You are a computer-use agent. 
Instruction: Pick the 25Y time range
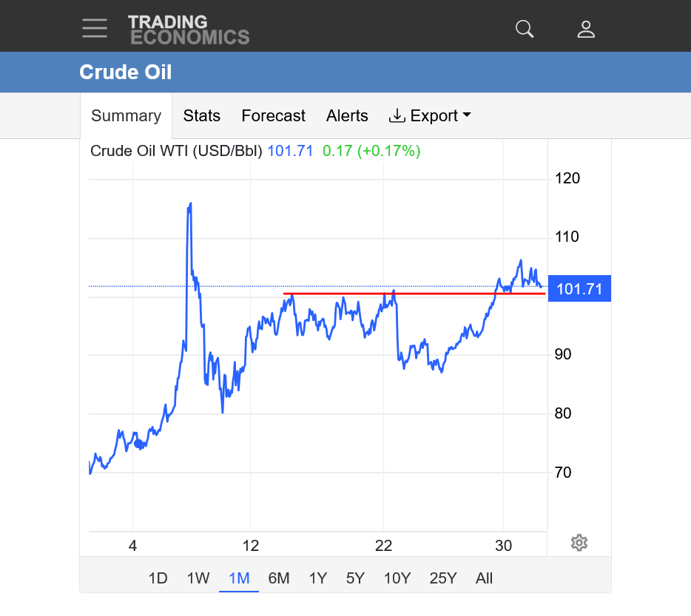coord(443,578)
